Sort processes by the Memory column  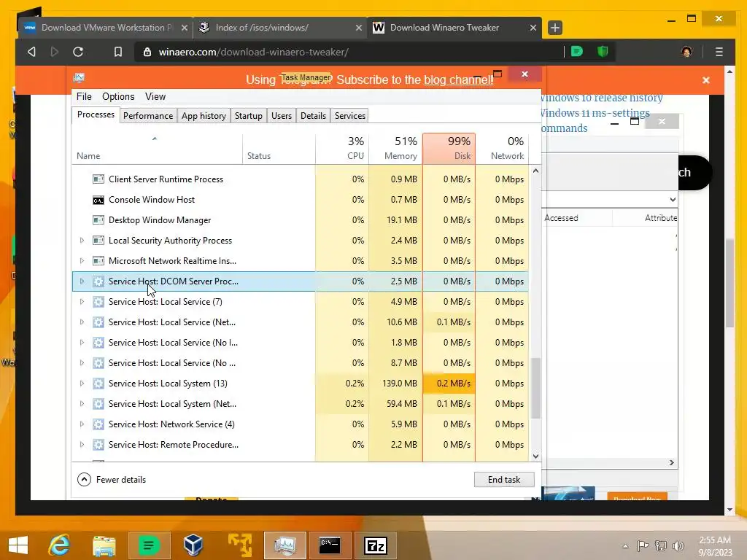[395, 149]
